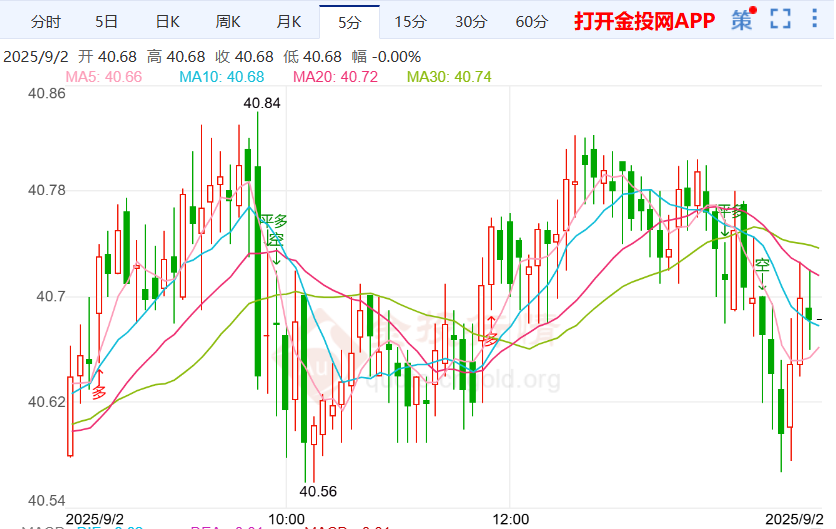Click the MA30: 40.74 legend label
The image size is (836, 529).
[x=449, y=77]
